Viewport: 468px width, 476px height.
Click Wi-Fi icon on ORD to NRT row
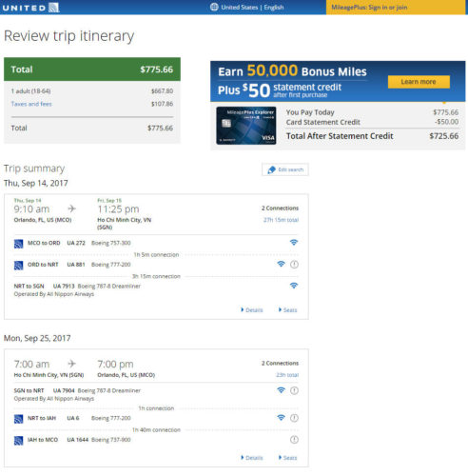click(281, 264)
